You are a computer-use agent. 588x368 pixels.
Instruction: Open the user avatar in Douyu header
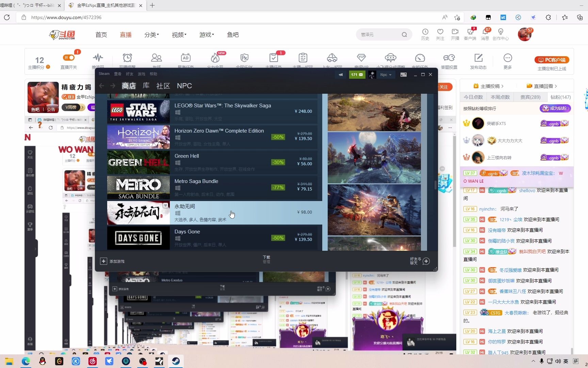524,34
